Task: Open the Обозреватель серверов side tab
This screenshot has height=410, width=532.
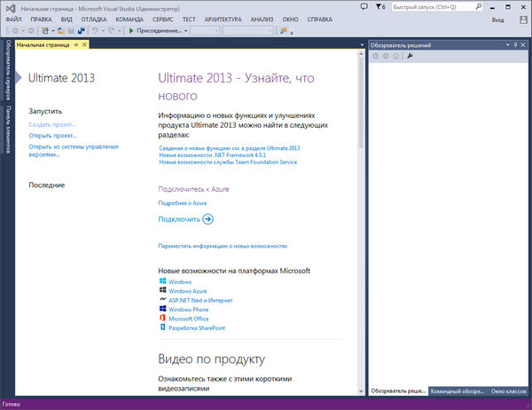Action: coord(8,70)
